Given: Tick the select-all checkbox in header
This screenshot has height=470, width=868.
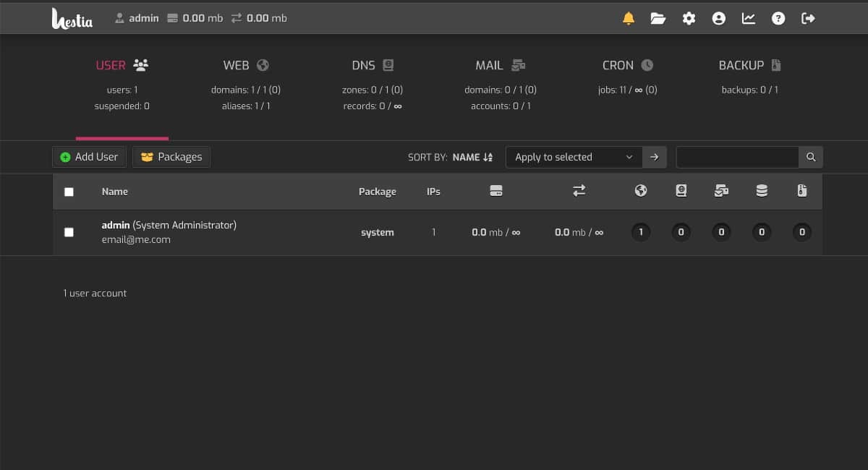Looking at the screenshot, I should [x=69, y=192].
